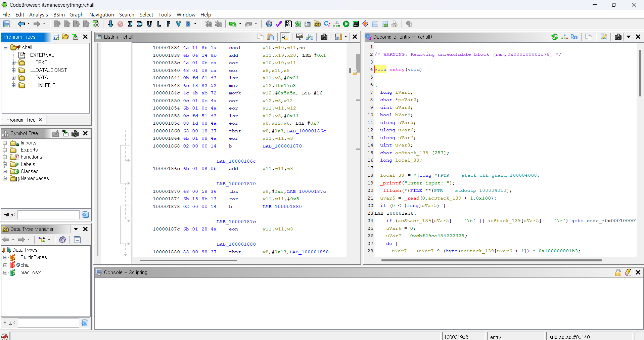This screenshot has width=644, height=340.
Task: Click the Clear Console icon
Action: coord(628,272)
